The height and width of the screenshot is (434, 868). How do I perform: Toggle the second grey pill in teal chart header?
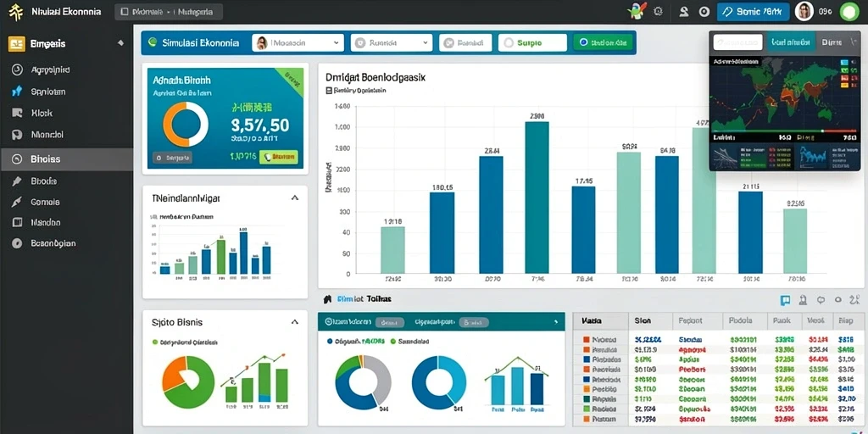click(x=475, y=321)
